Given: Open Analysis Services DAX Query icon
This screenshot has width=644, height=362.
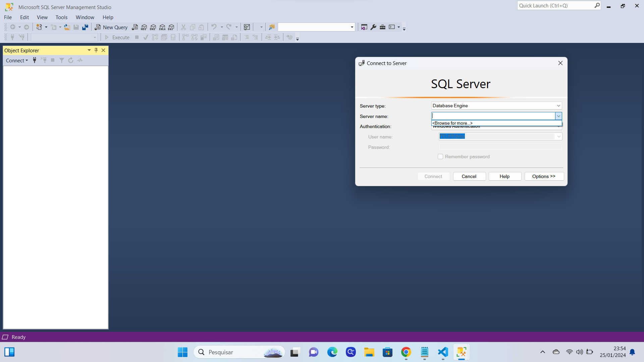Looking at the screenshot, I should click(171, 27).
